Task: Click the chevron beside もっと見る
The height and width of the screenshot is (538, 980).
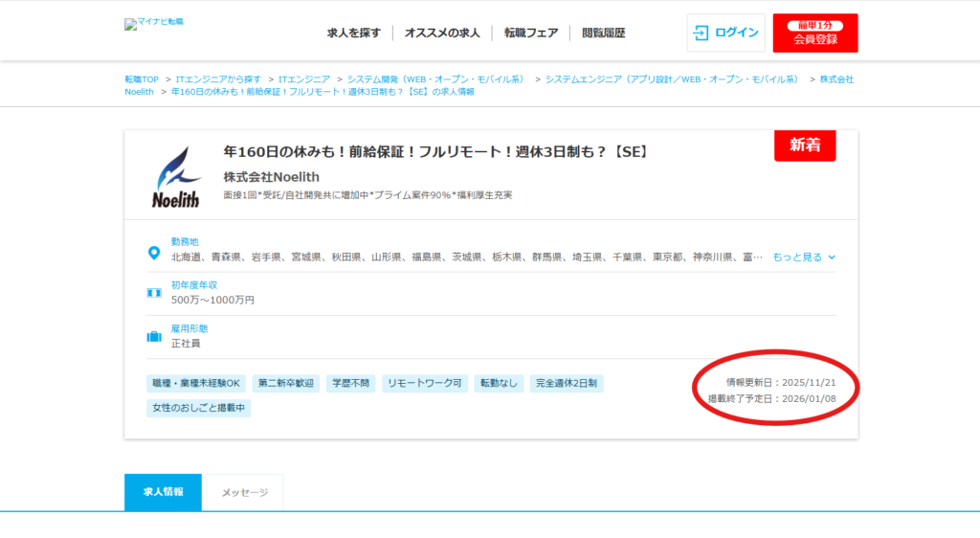Action: pos(832,258)
